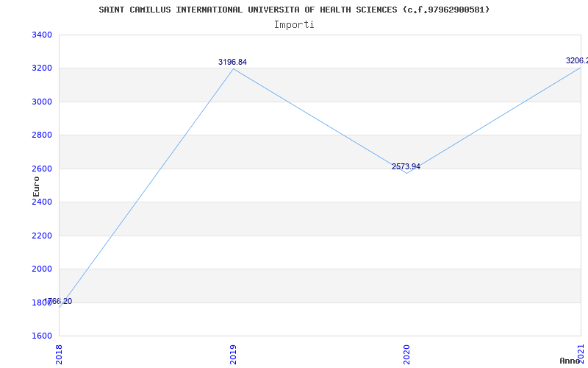Click the 3200 y-axis value
This screenshot has height=368, width=588.
pos(42,68)
